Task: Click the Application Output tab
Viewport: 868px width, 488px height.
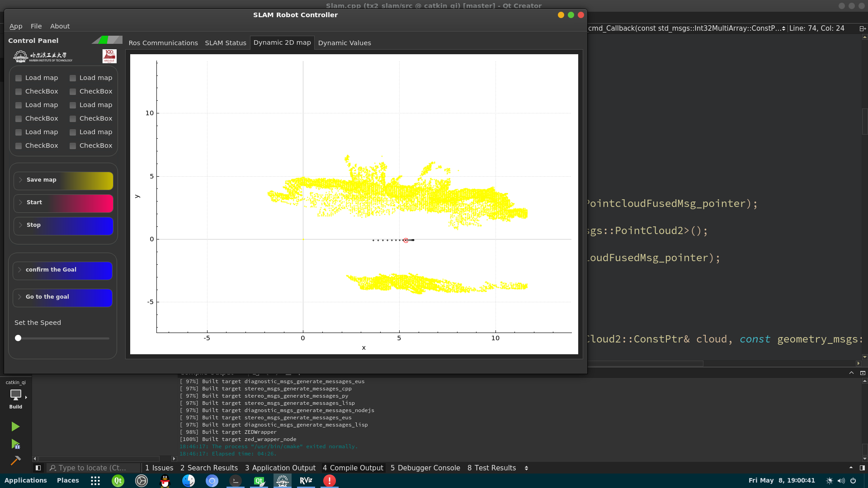Action: tap(280, 468)
